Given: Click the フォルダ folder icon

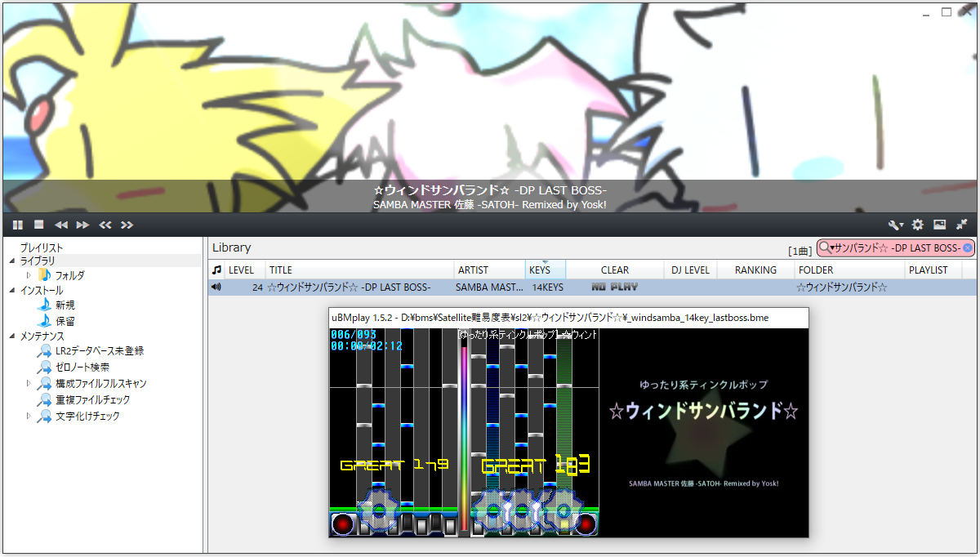Looking at the screenshot, I should tap(44, 275).
